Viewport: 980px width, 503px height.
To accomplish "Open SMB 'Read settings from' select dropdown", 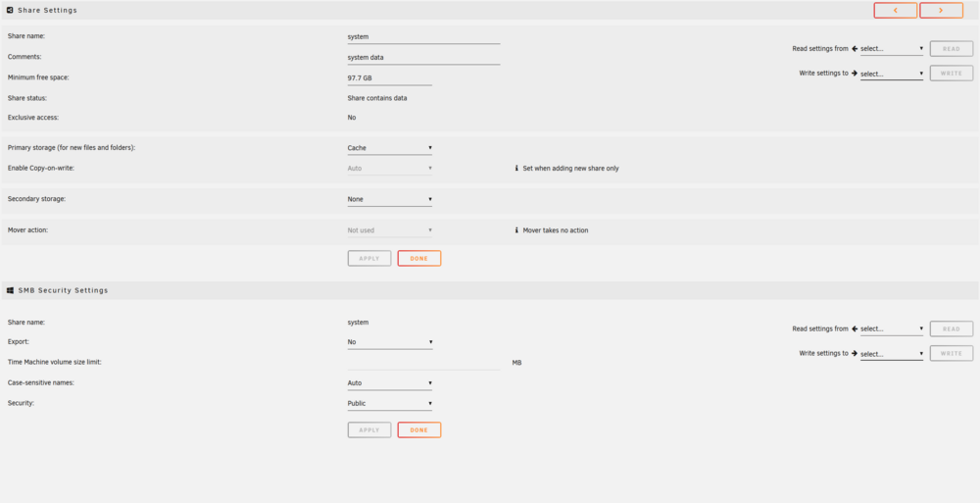I will 891,329.
